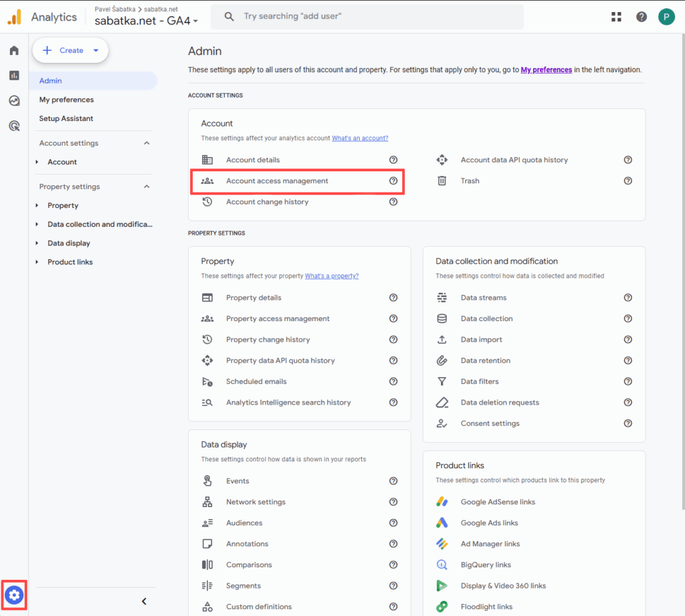Viewport: 685px width, 616px height.
Task: Open BigQuery links
Action: point(486,565)
